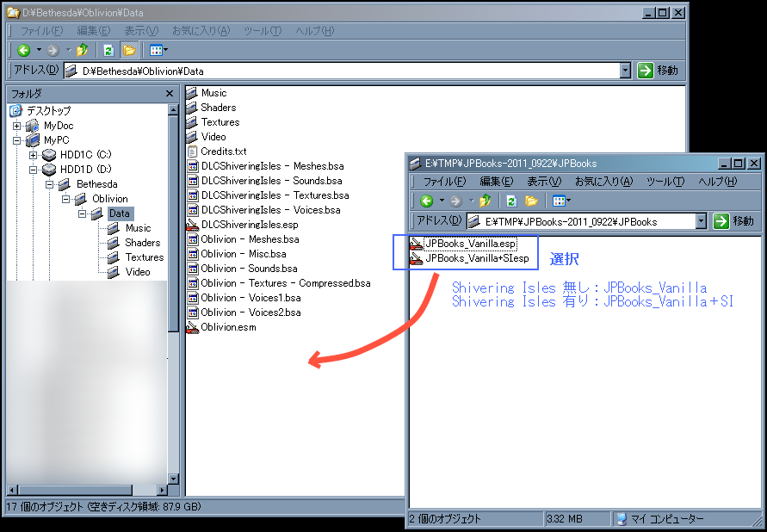This screenshot has height=532, width=767.
Task: Select the DLCShiveringIsles.esp file
Action: coord(249,225)
